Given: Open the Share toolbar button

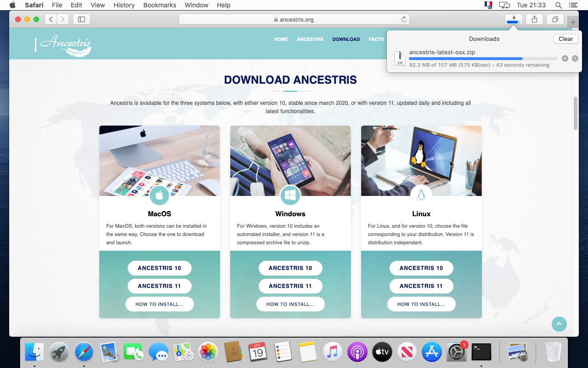Looking at the screenshot, I should click(534, 19).
